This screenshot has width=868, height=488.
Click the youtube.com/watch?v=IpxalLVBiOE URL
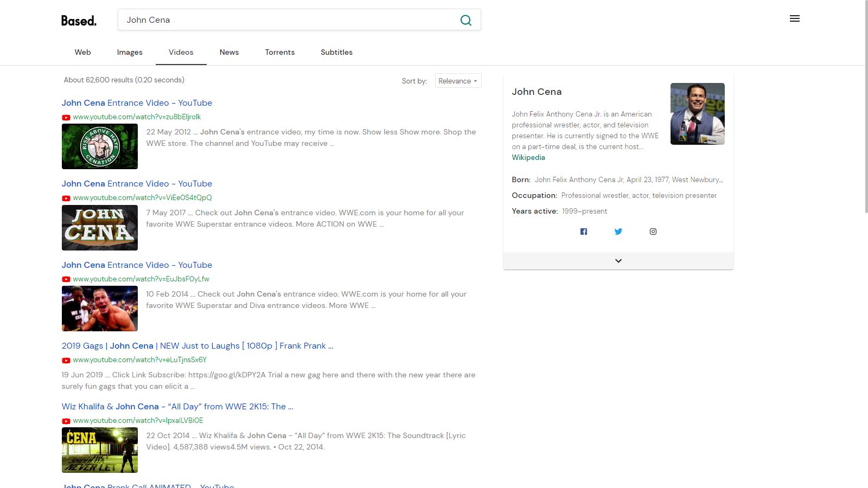(x=138, y=421)
